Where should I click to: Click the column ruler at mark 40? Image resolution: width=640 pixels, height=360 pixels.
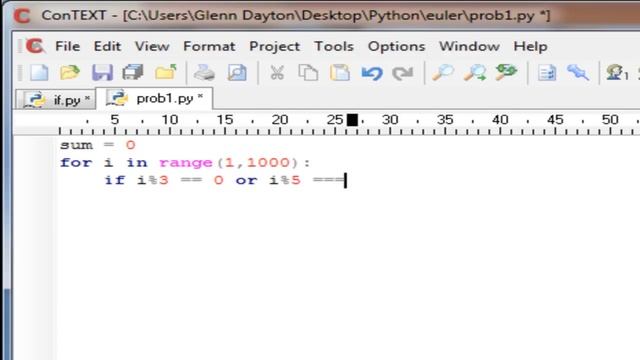pos(500,120)
